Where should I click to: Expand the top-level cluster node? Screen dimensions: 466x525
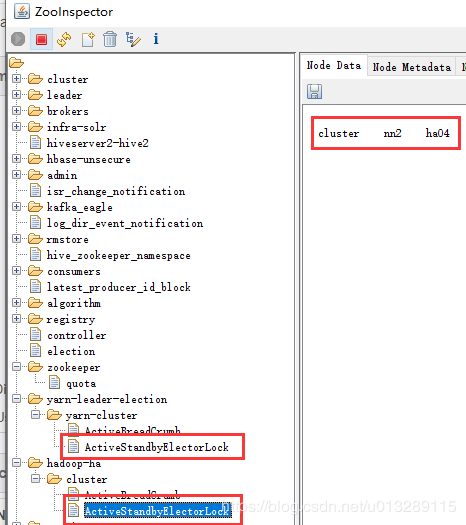16,78
